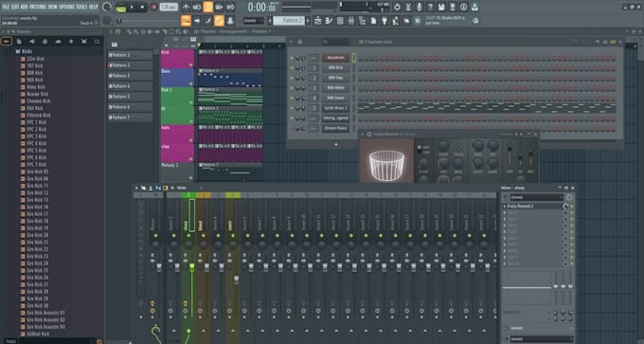Open the mixer output dropdown at bottom
The height and width of the screenshot is (344, 644).
tap(542, 339)
